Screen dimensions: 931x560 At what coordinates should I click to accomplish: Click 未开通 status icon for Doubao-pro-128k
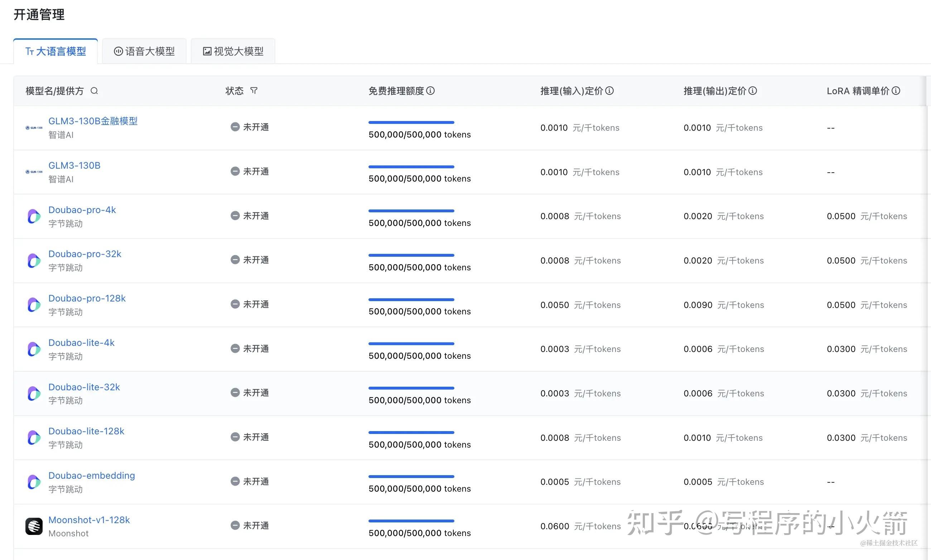[x=235, y=304]
